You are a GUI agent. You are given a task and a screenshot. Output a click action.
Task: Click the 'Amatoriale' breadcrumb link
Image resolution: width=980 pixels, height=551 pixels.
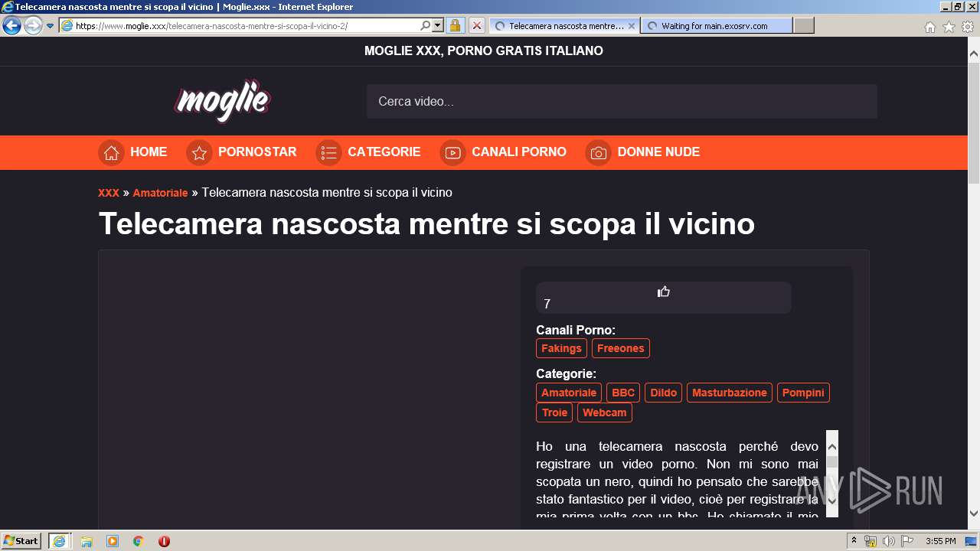(160, 193)
